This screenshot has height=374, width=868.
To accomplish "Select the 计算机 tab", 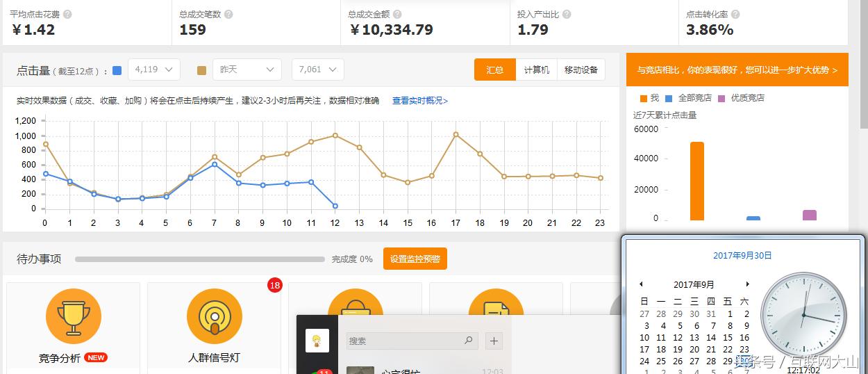I will point(537,70).
